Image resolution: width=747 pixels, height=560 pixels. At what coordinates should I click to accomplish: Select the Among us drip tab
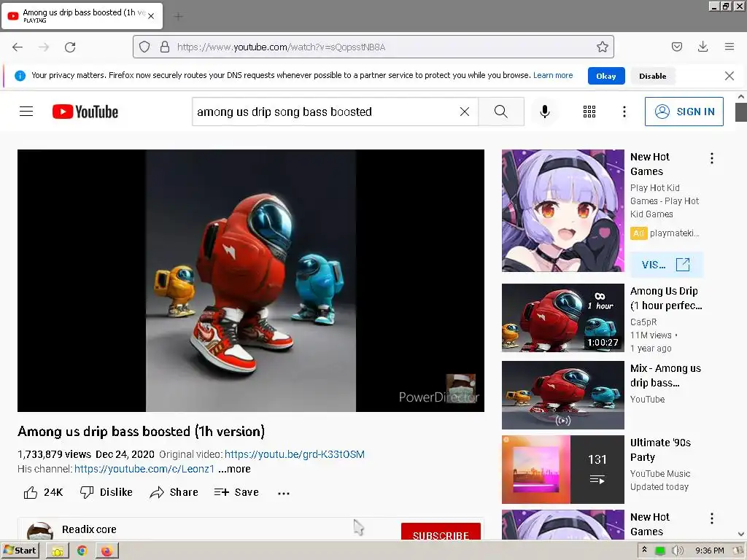click(x=82, y=16)
